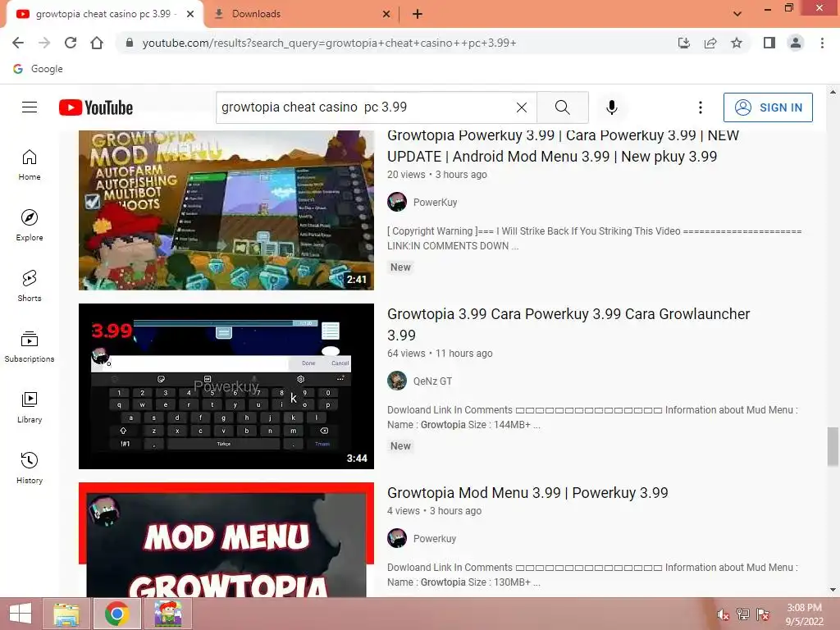Open the tab search chevron dropdown
Viewport: 840px width, 630px height.
point(737,14)
